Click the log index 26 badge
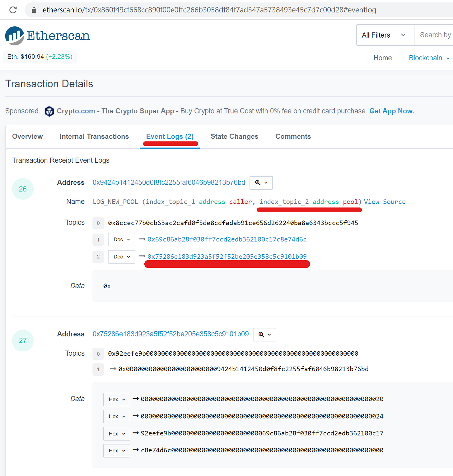Viewport: 453px width, 476px height. pyautogui.click(x=23, y=189)
